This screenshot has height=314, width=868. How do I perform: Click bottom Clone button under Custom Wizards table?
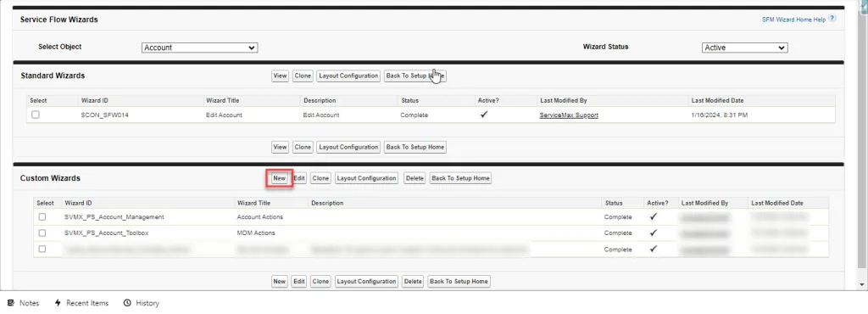coord(320,281)
